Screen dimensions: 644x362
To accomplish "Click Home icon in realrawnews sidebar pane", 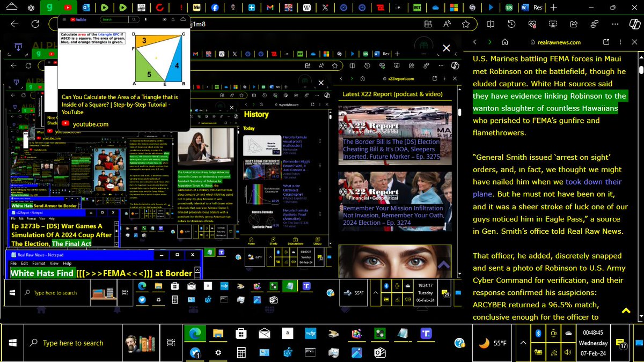I will coord(505,42).
